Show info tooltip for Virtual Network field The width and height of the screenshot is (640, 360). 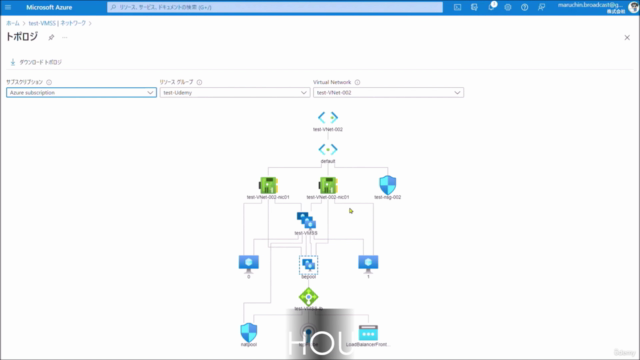click(357, 82)
